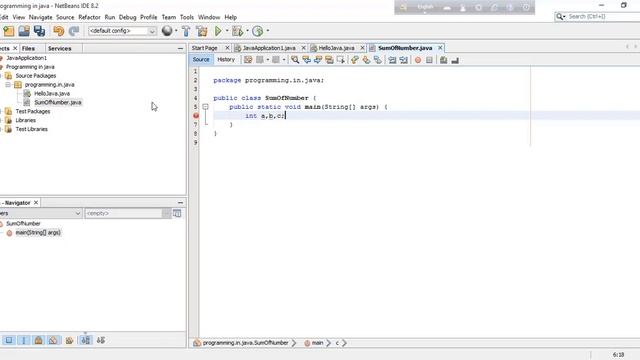Open the Run Project dropdown arrow
640x360 pixels.
(x=227, y=31)
